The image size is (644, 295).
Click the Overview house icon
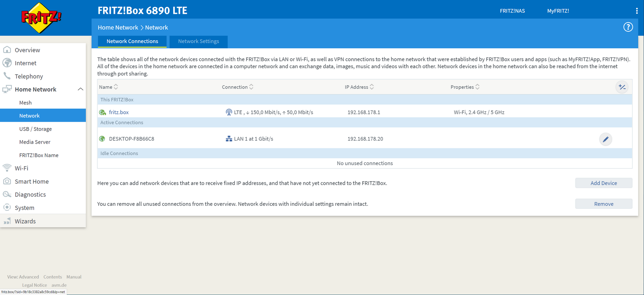pyautogui.click(x=7, y=50)
